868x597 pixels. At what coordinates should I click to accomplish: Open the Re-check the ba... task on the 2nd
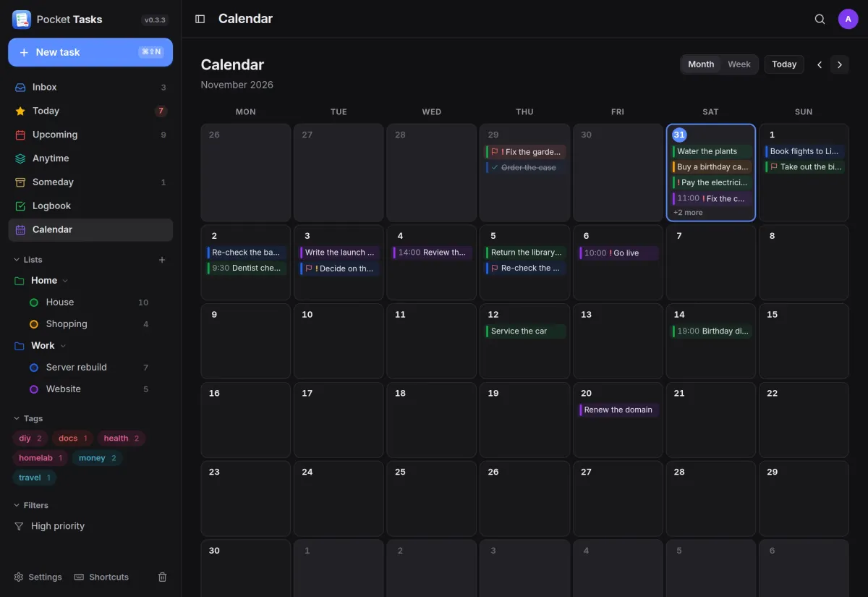247,253
